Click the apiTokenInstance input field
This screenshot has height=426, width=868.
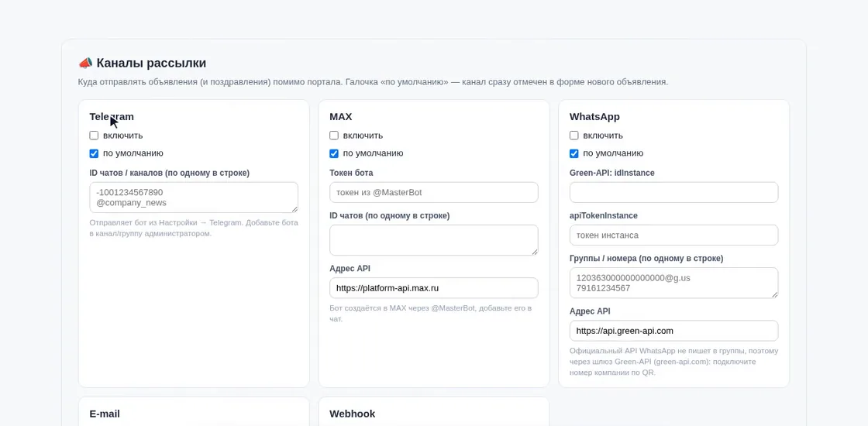[673, 235]
